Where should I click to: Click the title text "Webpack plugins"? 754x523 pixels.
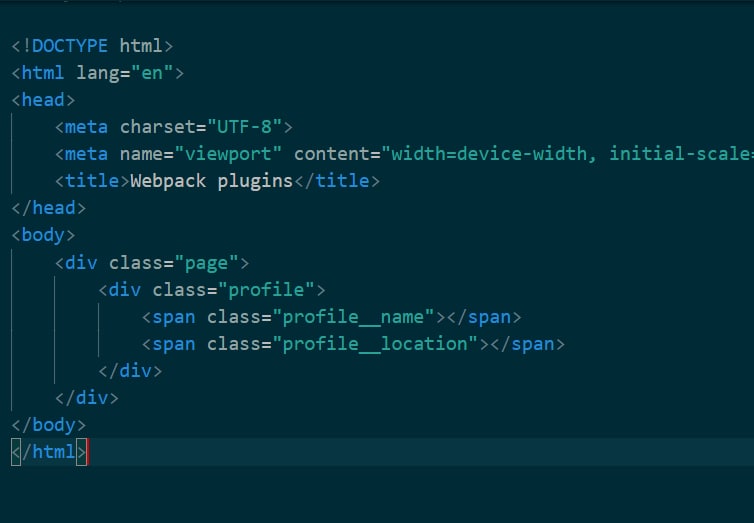click(x=212, y=181)
